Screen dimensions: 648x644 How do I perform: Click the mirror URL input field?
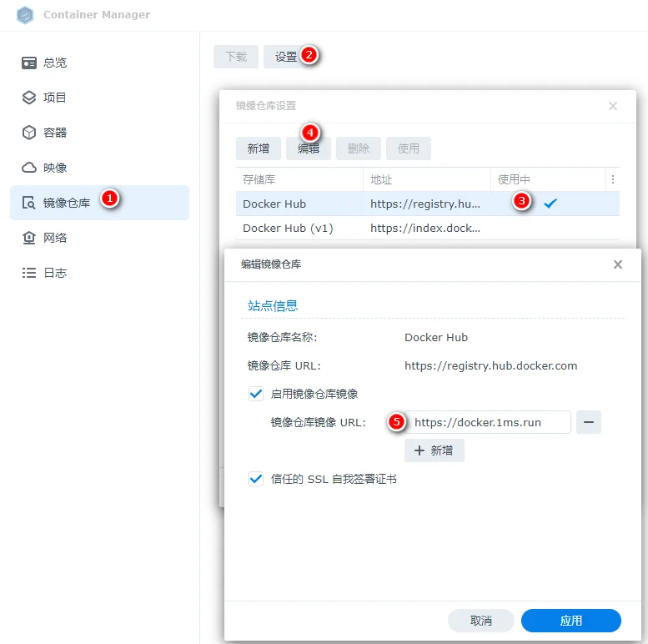click(488, 422)
